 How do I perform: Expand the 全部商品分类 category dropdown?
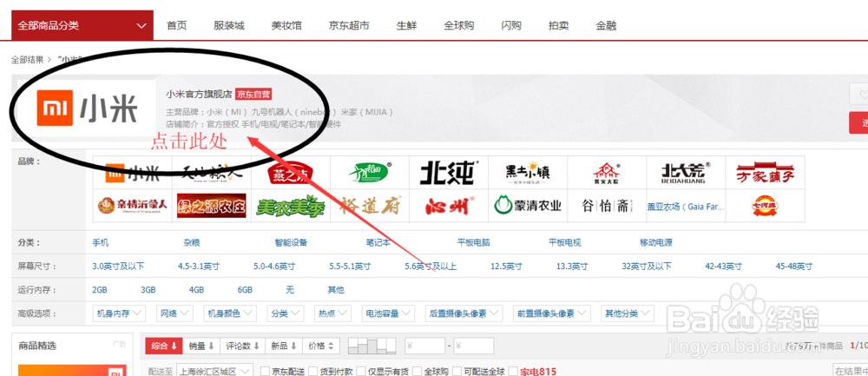82,25
